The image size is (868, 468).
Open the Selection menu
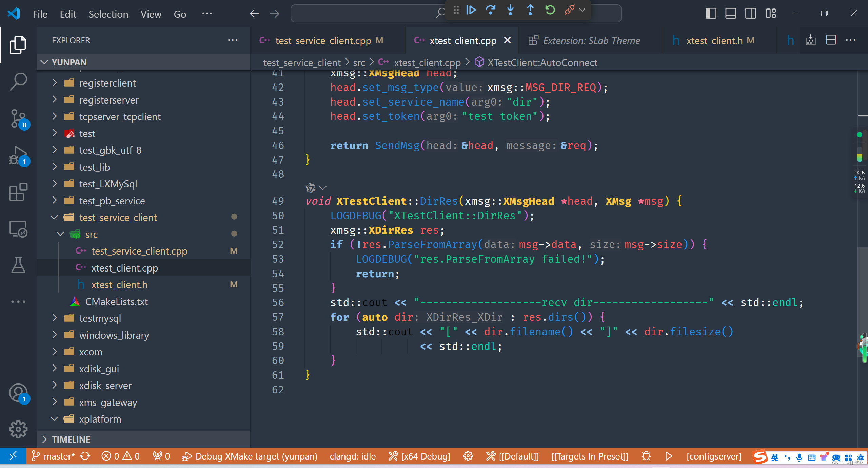[108, 14]
